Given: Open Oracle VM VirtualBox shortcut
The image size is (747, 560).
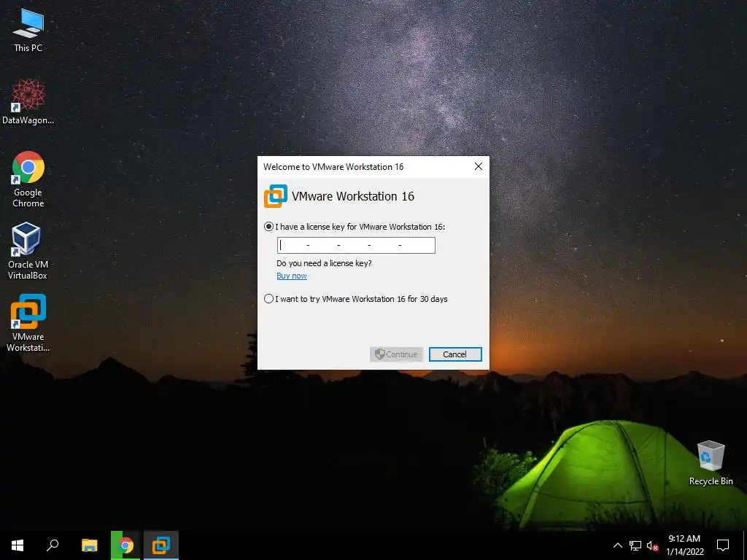Looking at the screenshot, I should pyautogui.click(x=28, y=251).
